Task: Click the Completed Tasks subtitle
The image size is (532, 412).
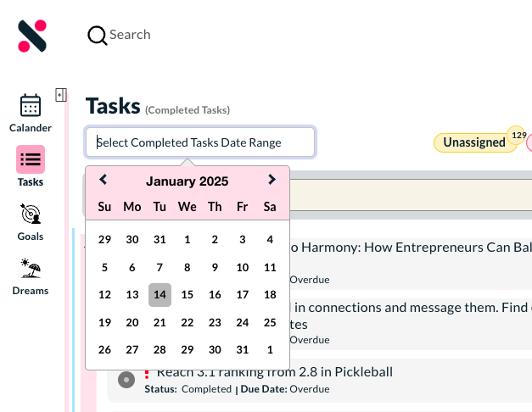Action: 188,110
